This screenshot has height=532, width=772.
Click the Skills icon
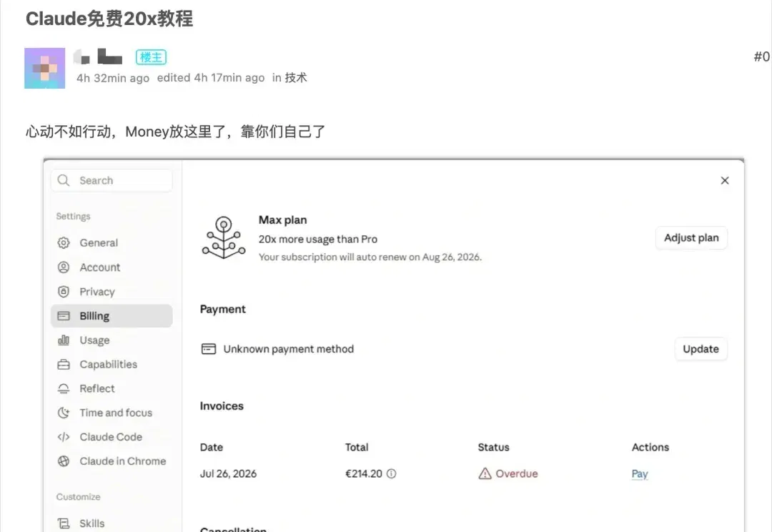click(x=64, y=523)
